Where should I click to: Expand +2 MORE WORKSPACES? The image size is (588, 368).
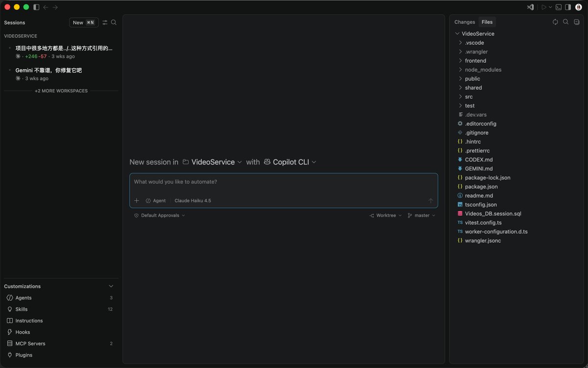pos(61,91)
